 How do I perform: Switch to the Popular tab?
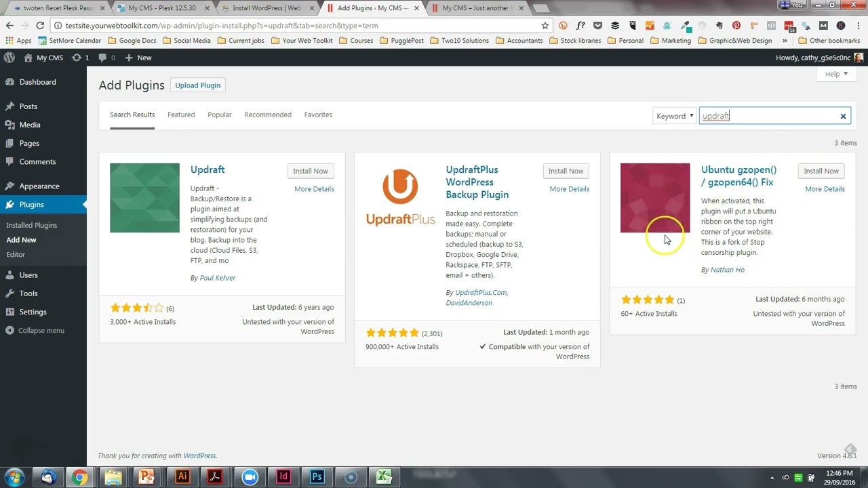pos(220,115)
